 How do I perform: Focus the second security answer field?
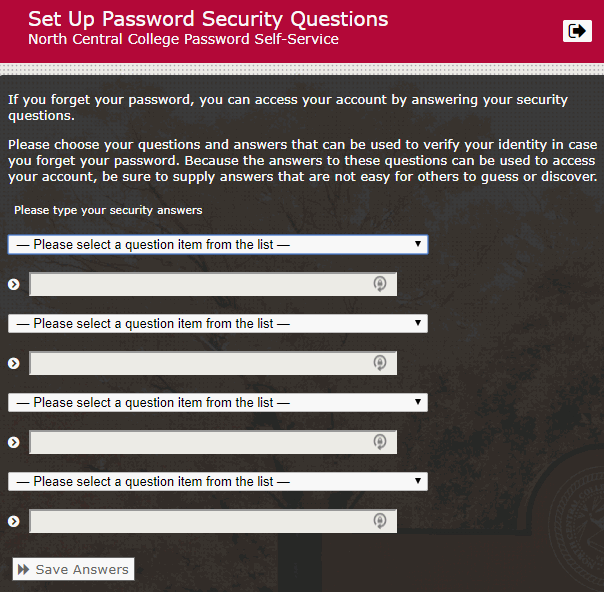[200, 363]
